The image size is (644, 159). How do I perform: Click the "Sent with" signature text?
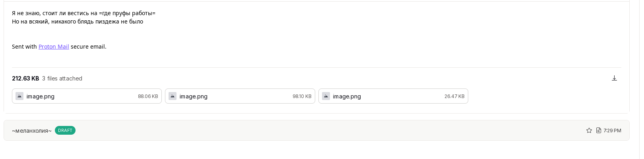pyautogui.click(x=24, y=47)
